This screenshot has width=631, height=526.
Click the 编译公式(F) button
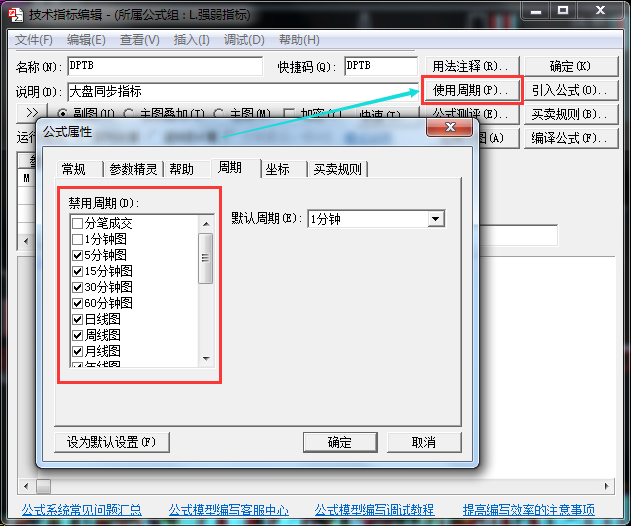tap(570, 138)
